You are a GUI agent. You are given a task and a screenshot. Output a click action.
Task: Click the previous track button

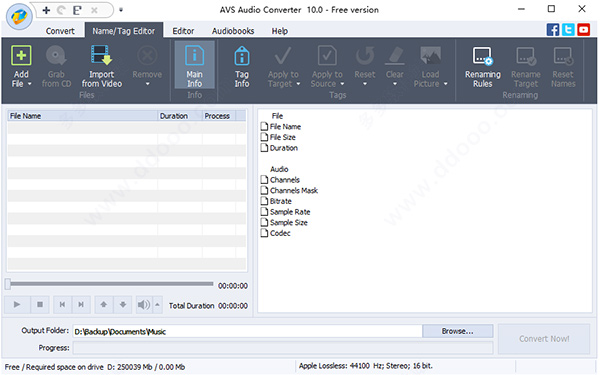click(62, 305)
